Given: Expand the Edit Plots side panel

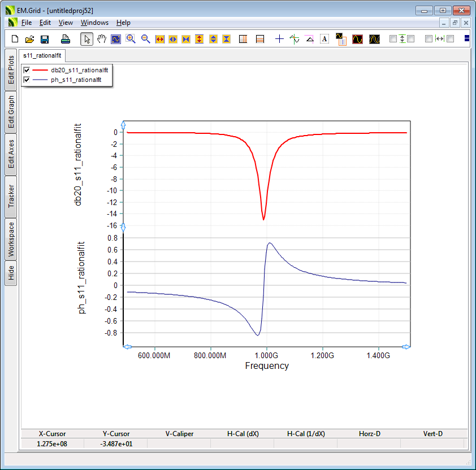Looking at the screenshot, I should [x=11, y=69].
